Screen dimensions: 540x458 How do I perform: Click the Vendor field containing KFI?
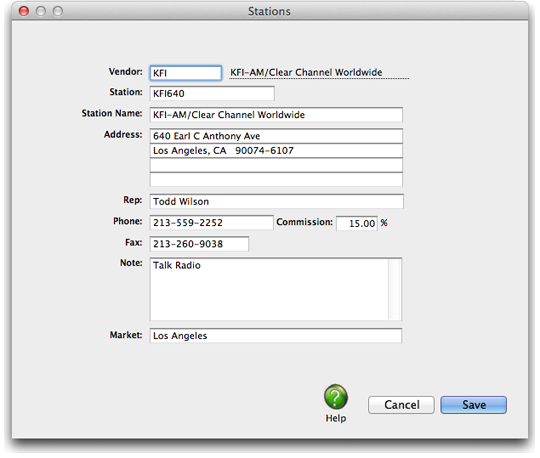(x=186, y=73)
